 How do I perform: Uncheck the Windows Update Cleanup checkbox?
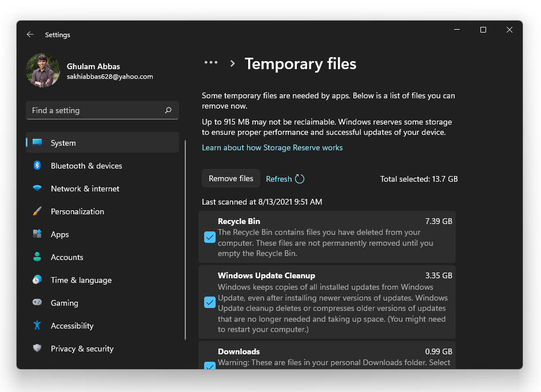210,302
